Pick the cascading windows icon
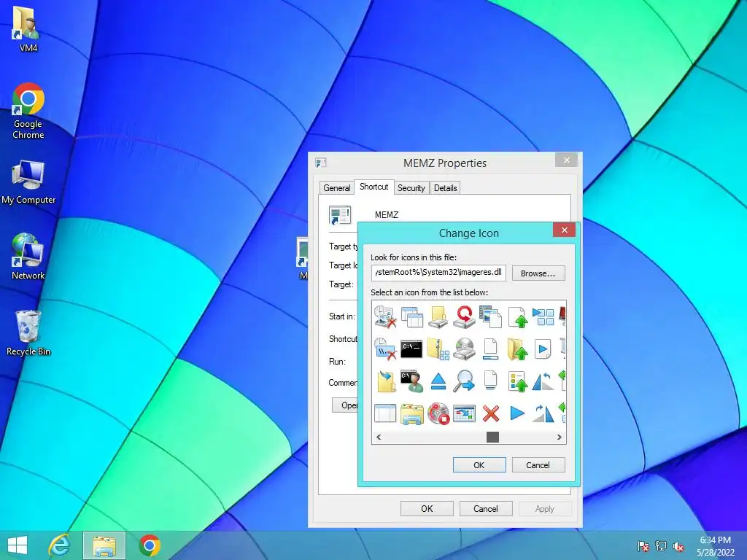The image size is (747, 560). [411, 317]
